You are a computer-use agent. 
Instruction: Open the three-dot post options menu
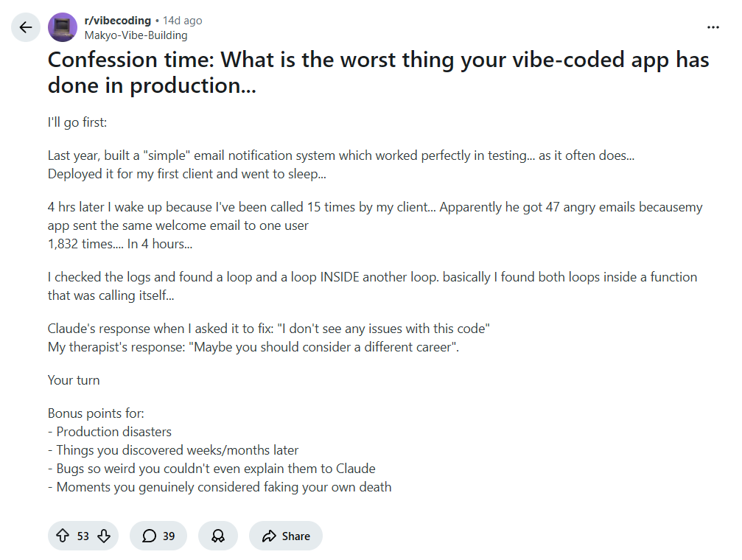713,27
